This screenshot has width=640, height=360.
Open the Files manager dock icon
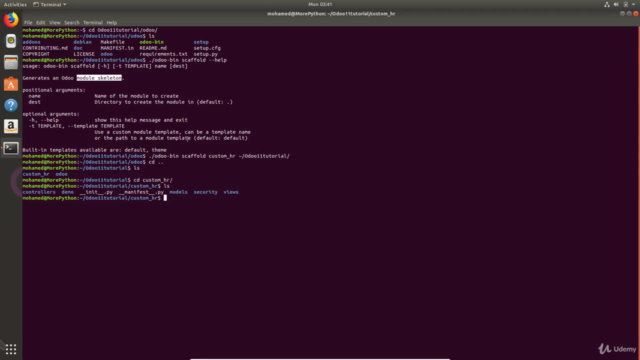[11, 62]
